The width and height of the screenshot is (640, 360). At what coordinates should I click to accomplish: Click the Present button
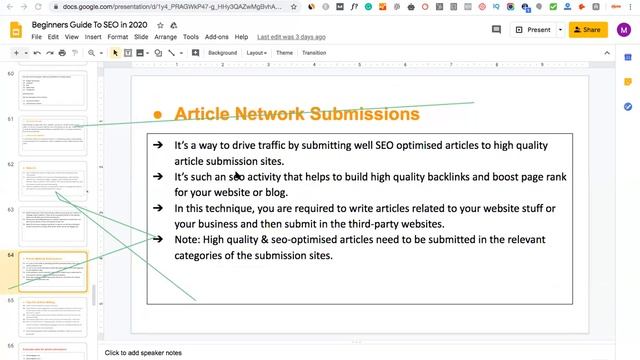click(533, 30)
